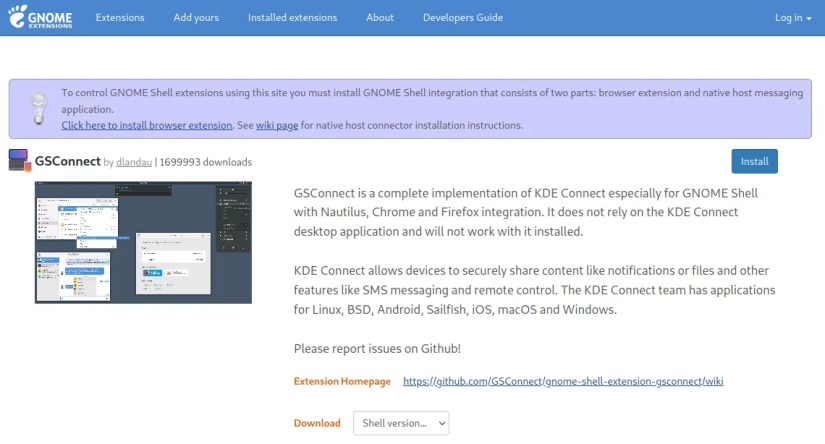Open the Developers Guide

463,18
